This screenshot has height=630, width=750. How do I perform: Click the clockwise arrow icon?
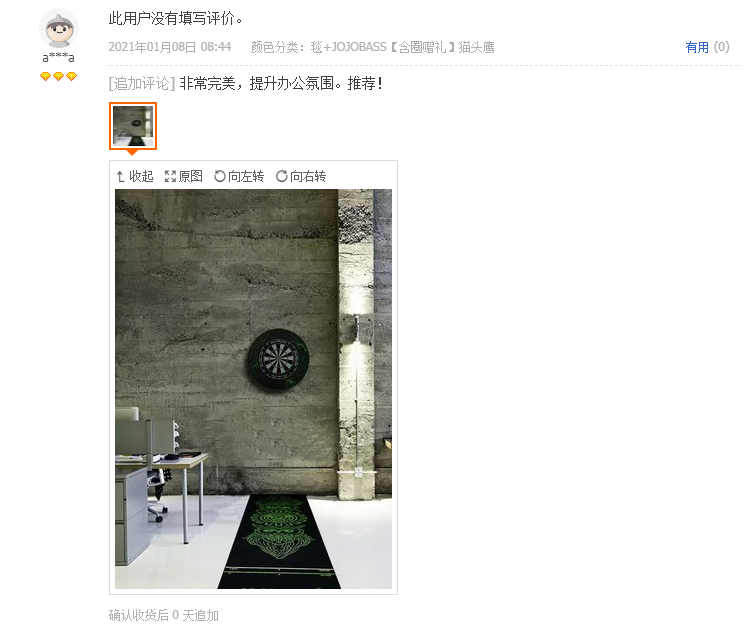(282, 177)
